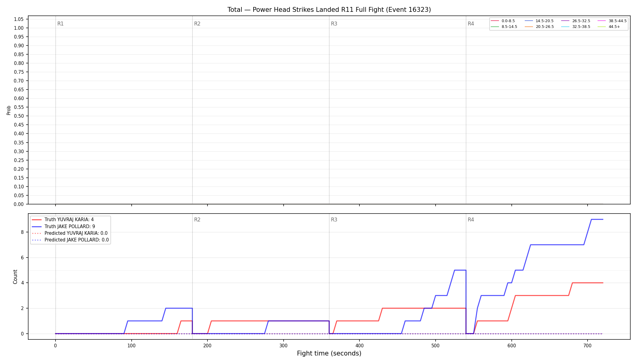Click the red line's final plateau at 4
The image size is (637, 364).
coord(588,283)
